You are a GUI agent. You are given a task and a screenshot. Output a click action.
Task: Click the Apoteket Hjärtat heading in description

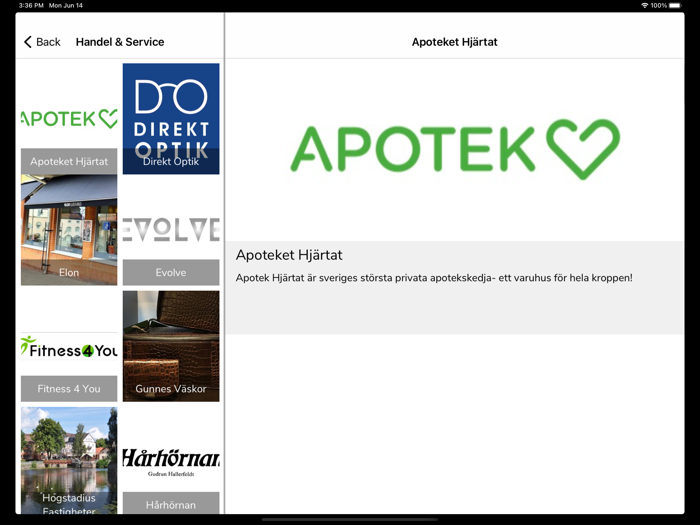pos(289,255)
